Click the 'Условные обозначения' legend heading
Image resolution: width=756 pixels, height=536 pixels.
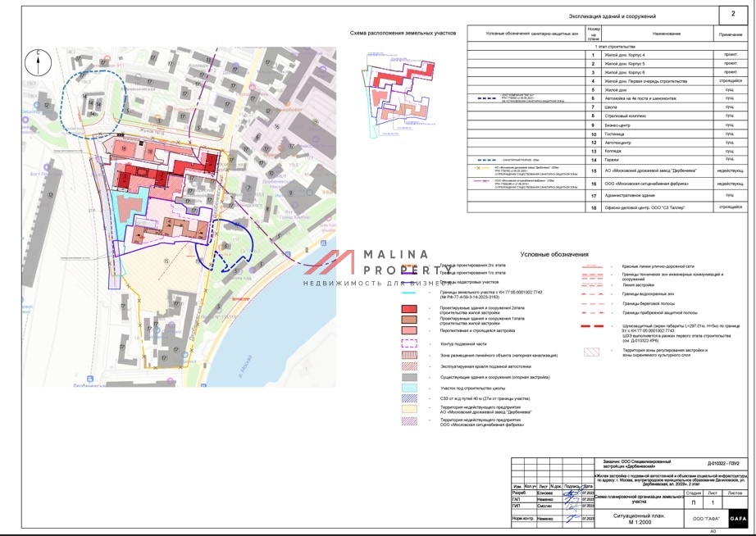[x=553, y=255]
